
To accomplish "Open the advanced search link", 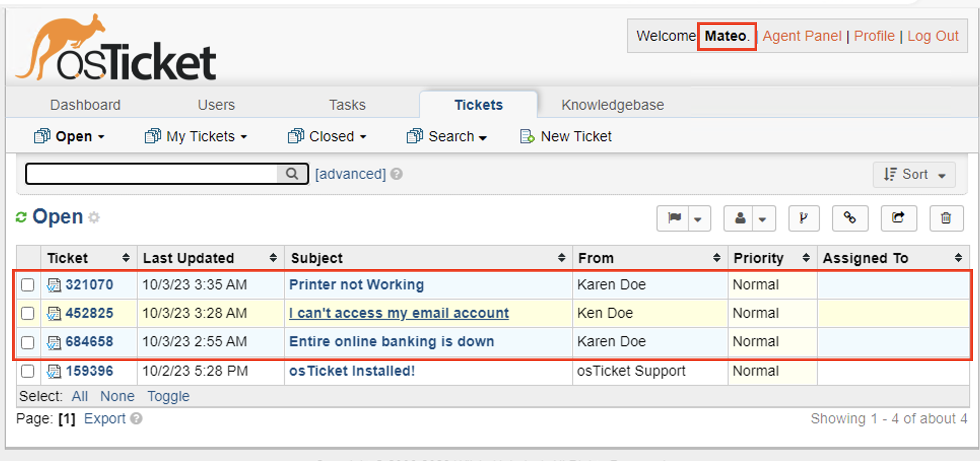I will [x=349, y=174].
